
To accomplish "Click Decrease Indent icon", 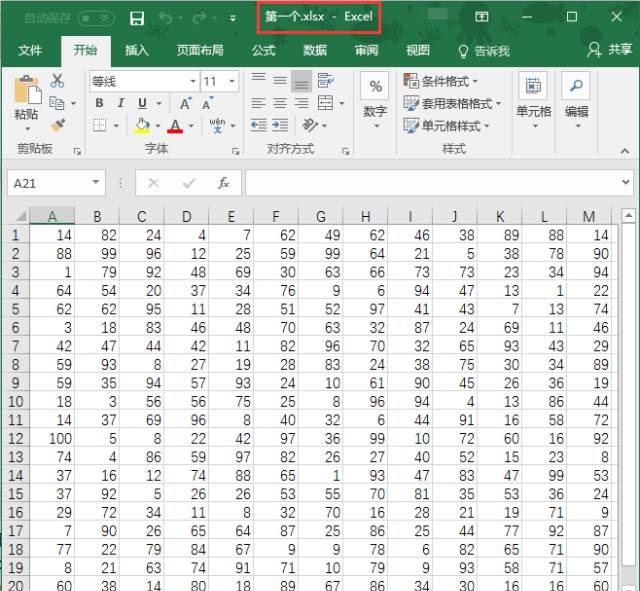I will tap(258, 125).
